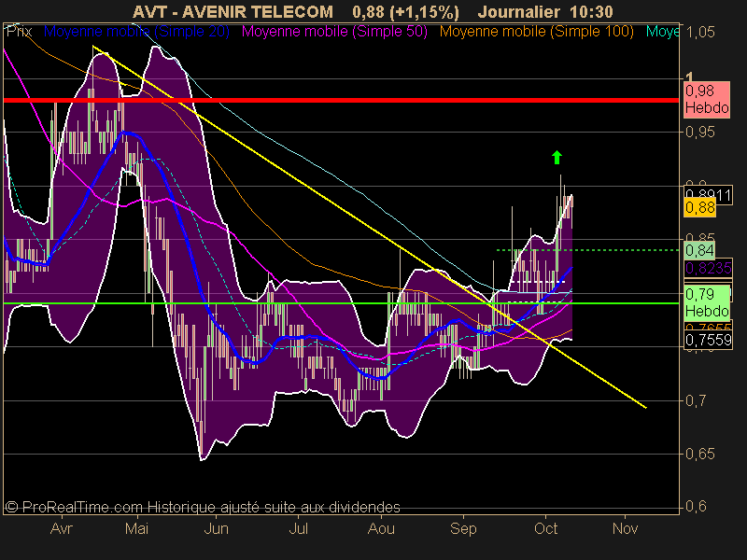
Task: Click the '0,65' price axis label
Action: coord(699,454)
